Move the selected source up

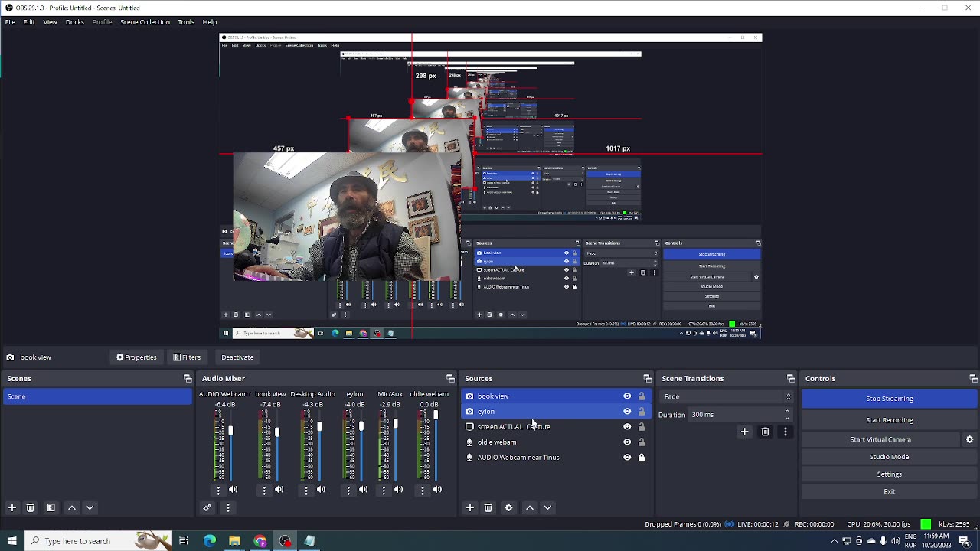coord(530,507)
